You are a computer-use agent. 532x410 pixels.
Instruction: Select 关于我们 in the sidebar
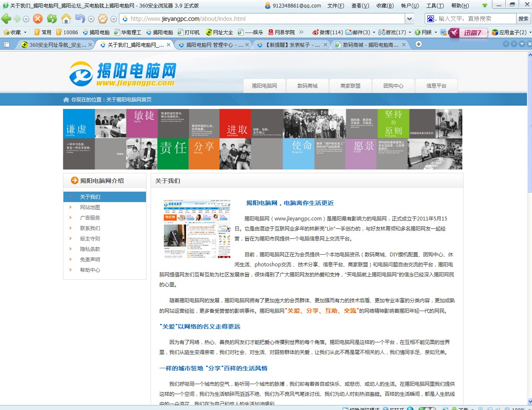[105, 197]
